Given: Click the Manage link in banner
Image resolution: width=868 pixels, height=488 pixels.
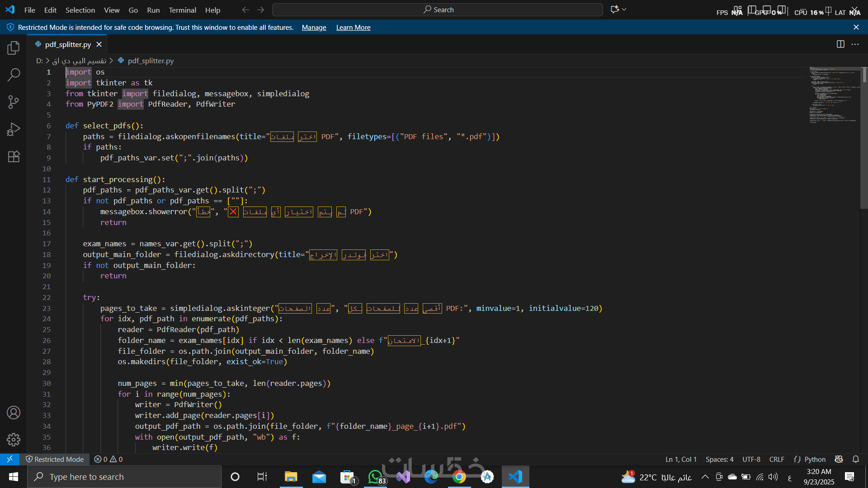Looking at the screenshot, I should tap(314, 28).
